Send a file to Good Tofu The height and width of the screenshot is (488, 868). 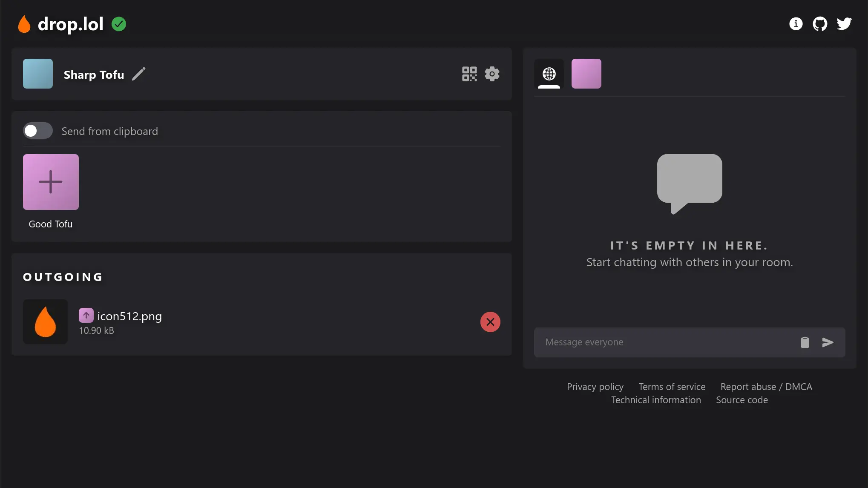point(50,182)
